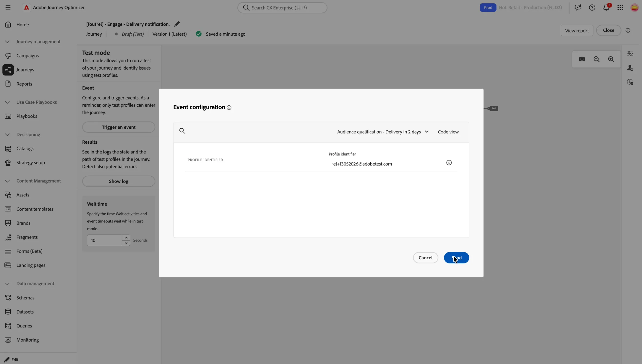
Task: Collapse the Use Case Playbooks section
Action: (7, 102)
